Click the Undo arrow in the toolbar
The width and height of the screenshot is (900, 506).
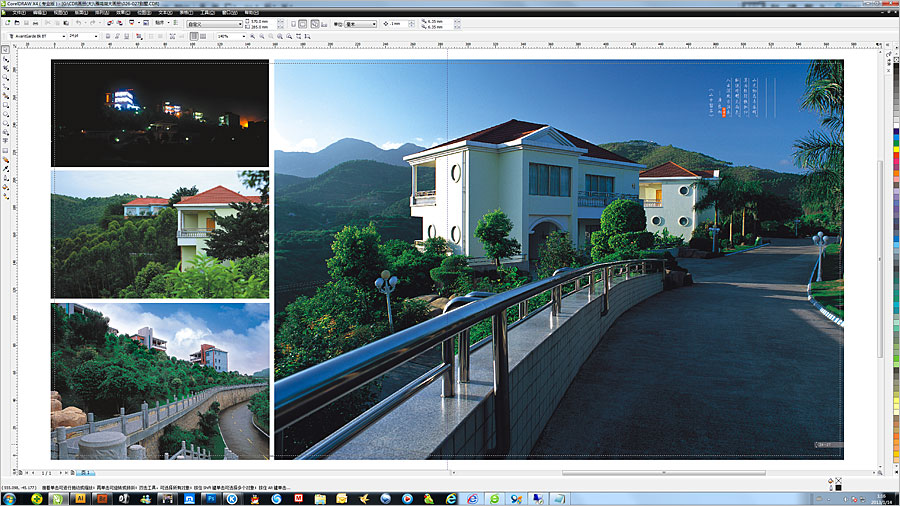tap(80, 23)
